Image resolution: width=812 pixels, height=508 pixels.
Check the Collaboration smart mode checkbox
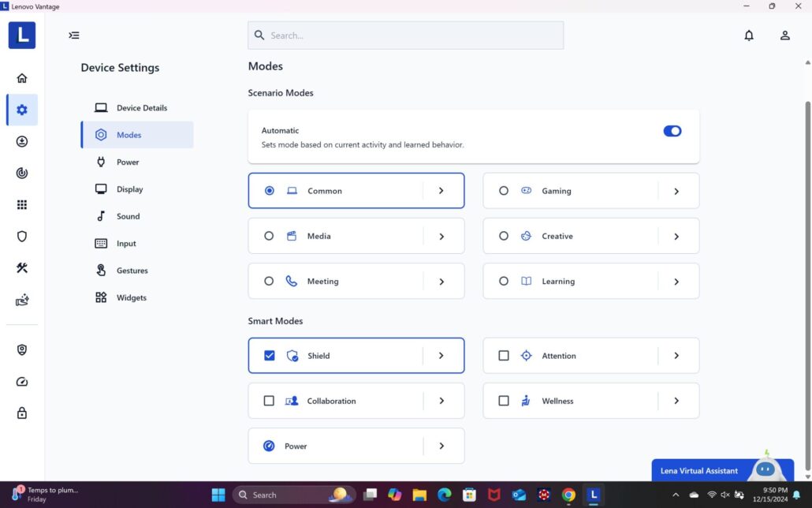[x=269, y=401]
